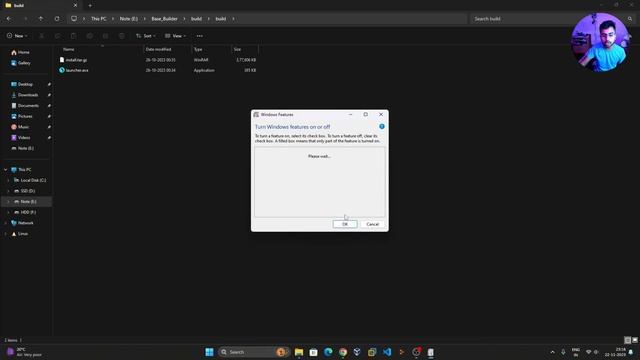Show hidden system tray icons
The image size is (640, 360).
552,352
